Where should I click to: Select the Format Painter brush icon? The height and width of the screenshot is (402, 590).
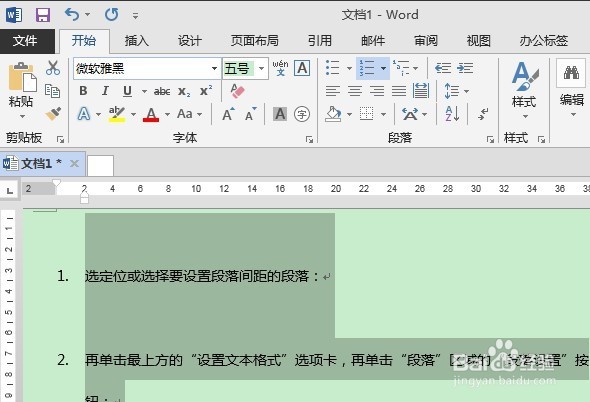pyautogui.click(x=53, y=113)
